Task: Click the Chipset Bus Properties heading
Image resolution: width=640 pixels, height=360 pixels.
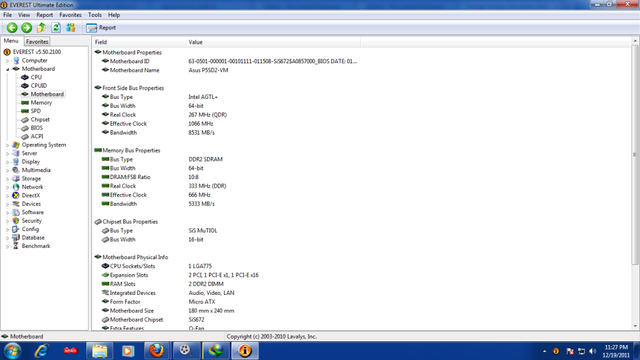Action: click(x=130, y=222)
